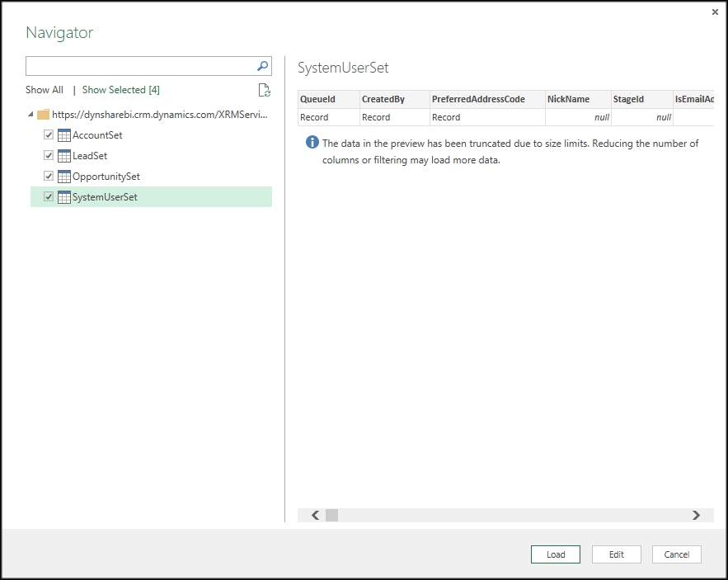Image resolution: width=728 pixels, height=580 pixels.
Task: Click the LeadSet table icon
Action: pos(64,156)
